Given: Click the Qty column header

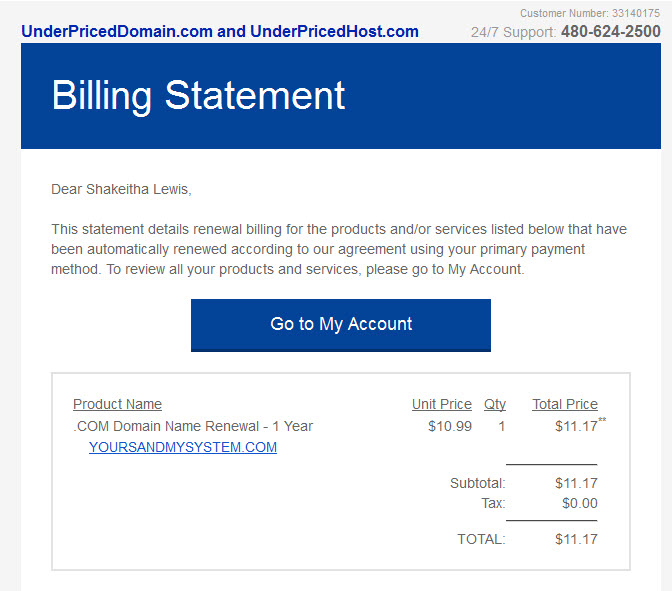Looking at the screenshot, I should click(495, 404).
